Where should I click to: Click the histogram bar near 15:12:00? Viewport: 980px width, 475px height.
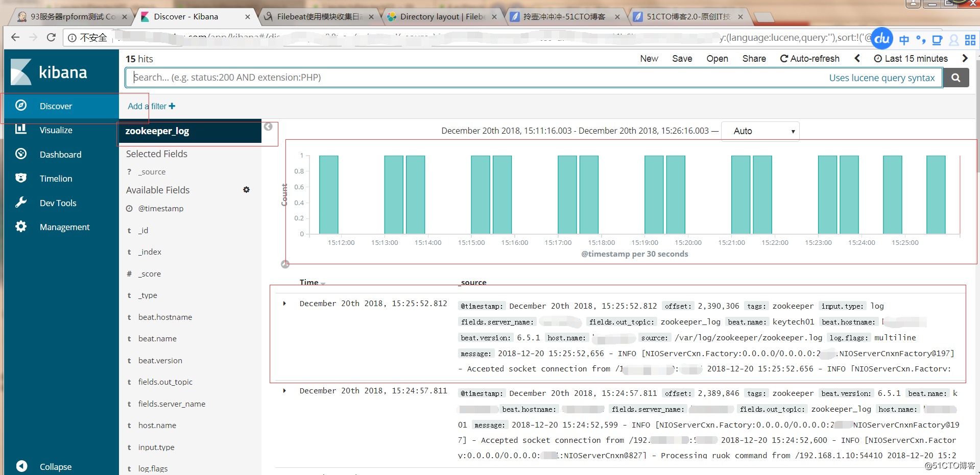tap(329, 195)
